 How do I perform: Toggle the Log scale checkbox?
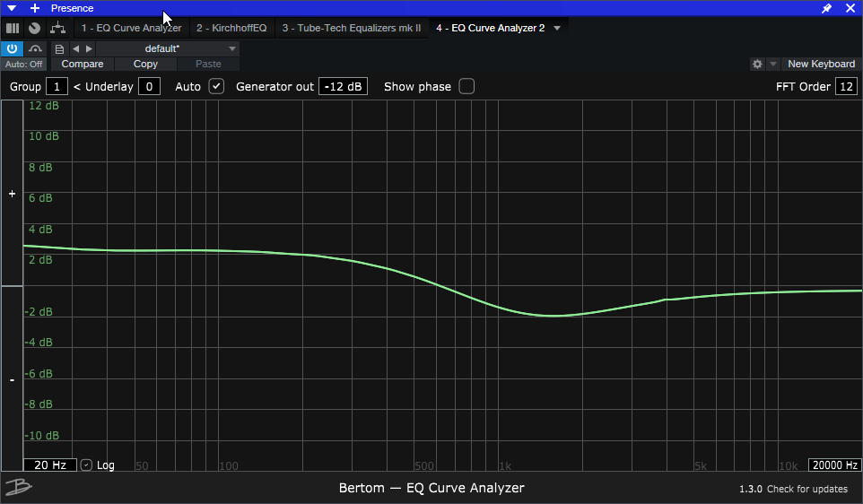click(x=86, y=465)
